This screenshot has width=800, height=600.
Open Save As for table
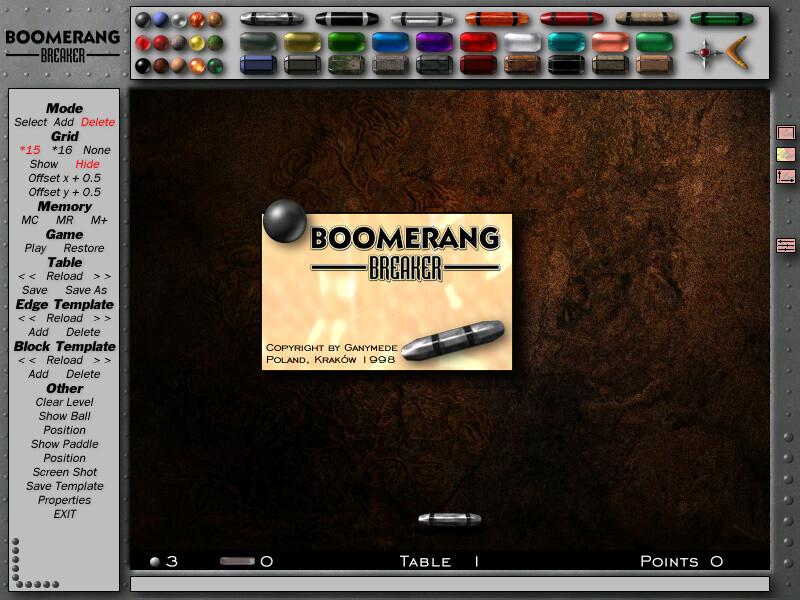(x=86, y=290)
